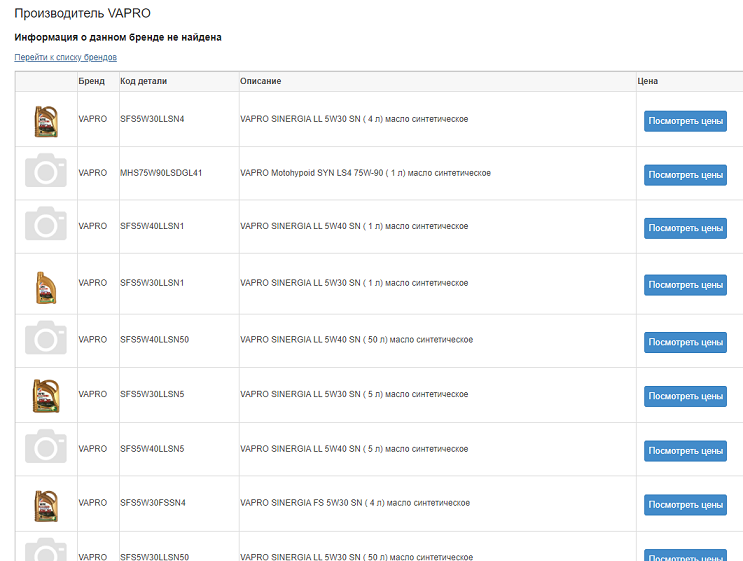Image resolution: width=743 pixels, height=561 pixels.
Task: Click placeholder camera icon for MHS75W90LSDGL41
Action: pos(46,170)
